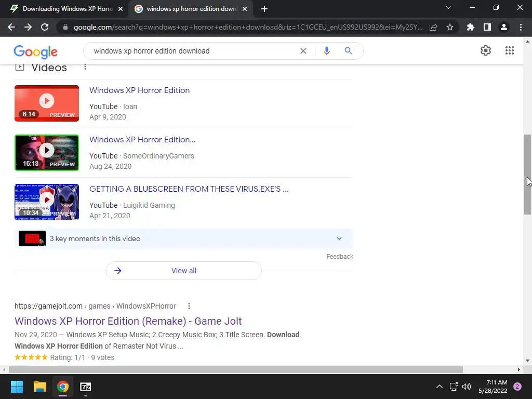Select the Chrome taskbar icon
The height and width of the screenshot is (399, 532).
[63, 387]
